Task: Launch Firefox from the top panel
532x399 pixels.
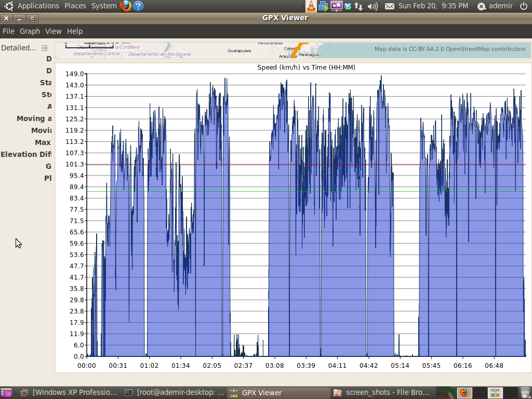Action: pyautogui.click(x=125, y=6)
